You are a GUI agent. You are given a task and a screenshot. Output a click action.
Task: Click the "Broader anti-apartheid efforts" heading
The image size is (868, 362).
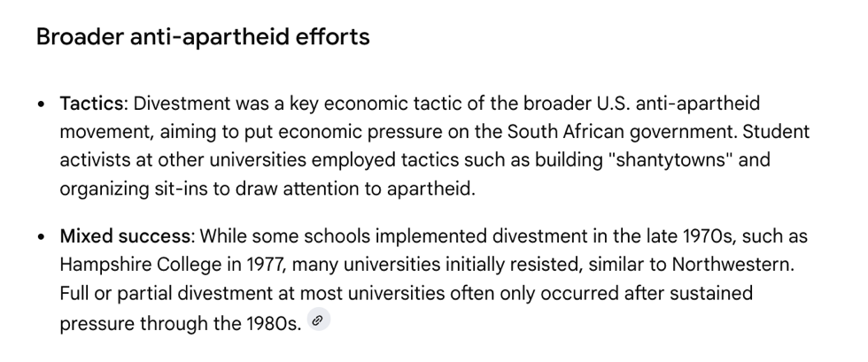(203, 37)
